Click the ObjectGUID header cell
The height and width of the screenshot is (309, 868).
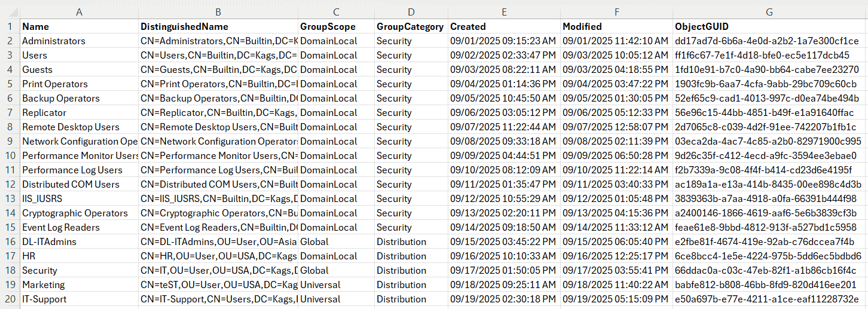pyautogui.click(x=770, y=26)
